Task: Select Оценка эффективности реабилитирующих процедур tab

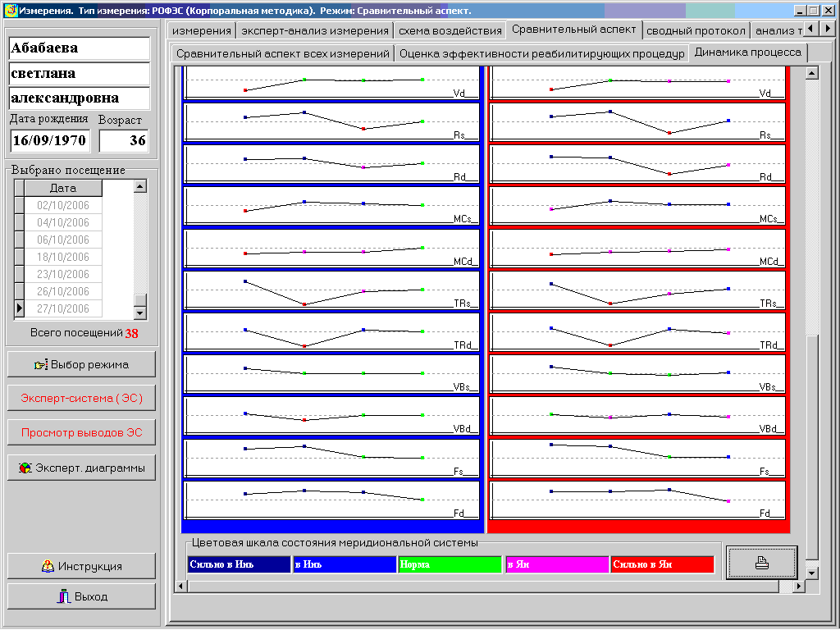Action: [542, 53]
